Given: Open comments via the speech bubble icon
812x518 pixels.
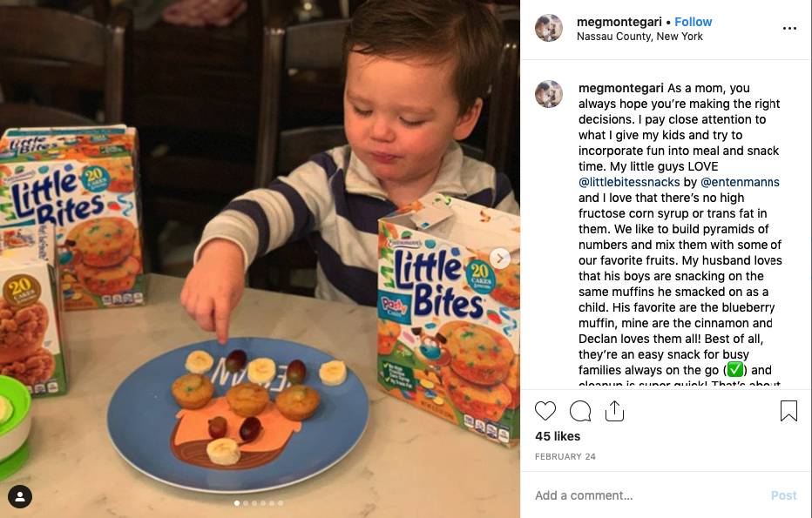Looking at the screenshot, I should click(580, 411).
